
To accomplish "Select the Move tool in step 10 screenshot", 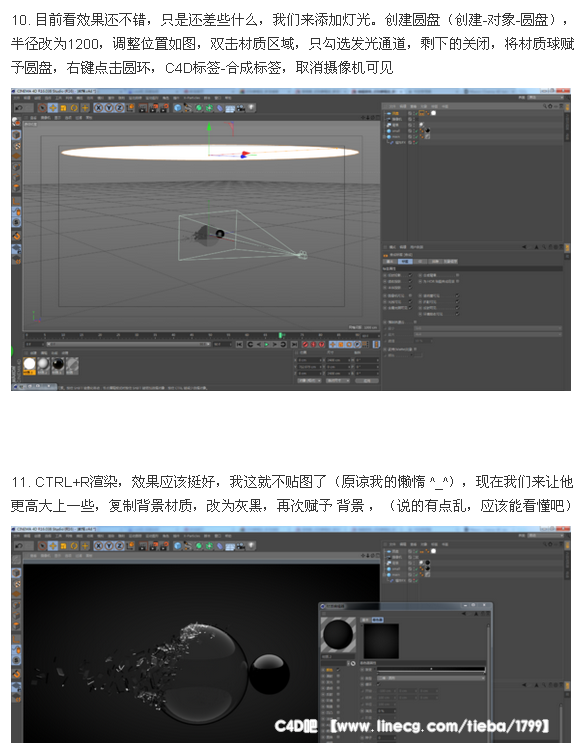I will (x=53, y=108).
